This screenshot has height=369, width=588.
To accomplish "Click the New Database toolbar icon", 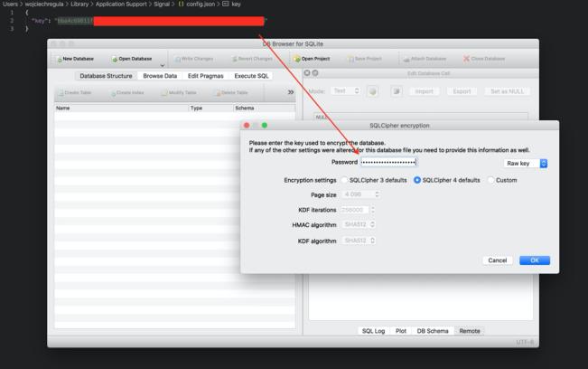I will pyautogui.click(x=75, y=59).
